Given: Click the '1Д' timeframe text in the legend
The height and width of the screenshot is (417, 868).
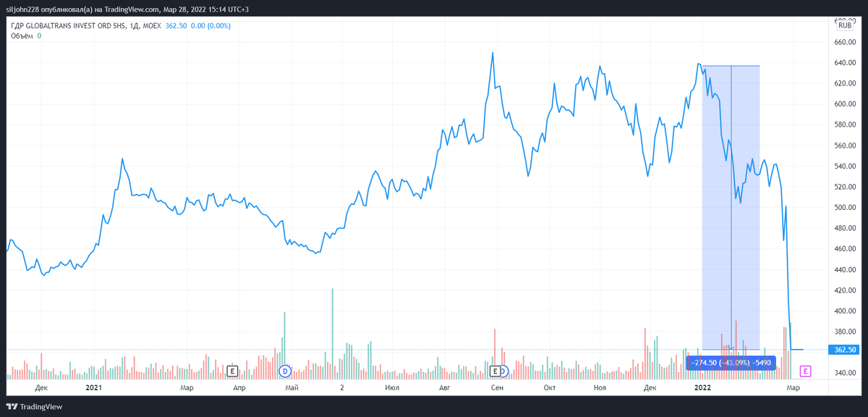Looking at the screenshot, I should coord(135,25).
